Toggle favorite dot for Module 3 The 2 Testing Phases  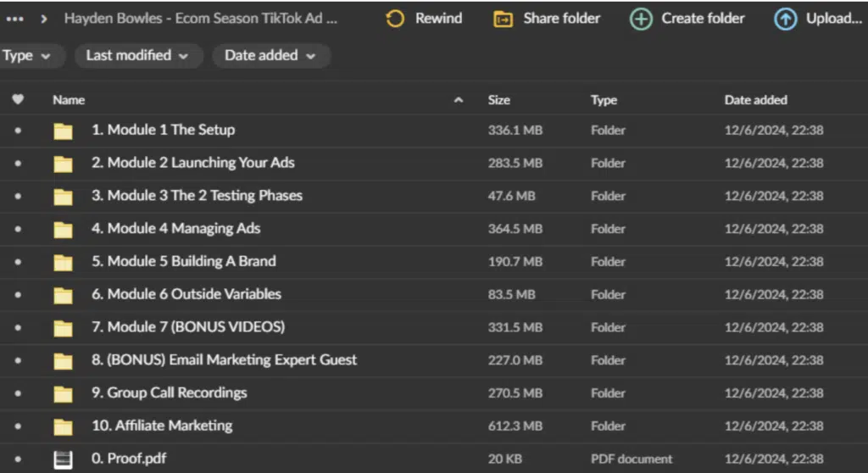(x=18, y=196)
